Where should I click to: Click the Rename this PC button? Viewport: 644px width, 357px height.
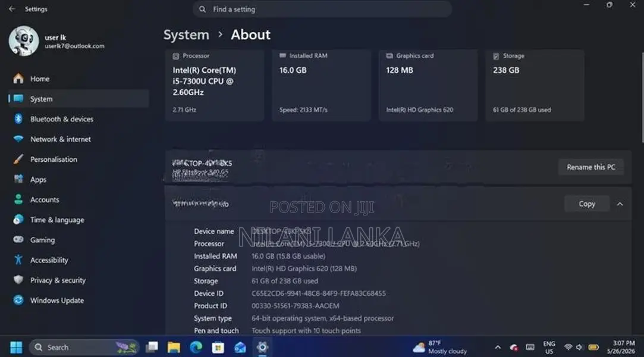pyautogui.click(x=591, y=167)
